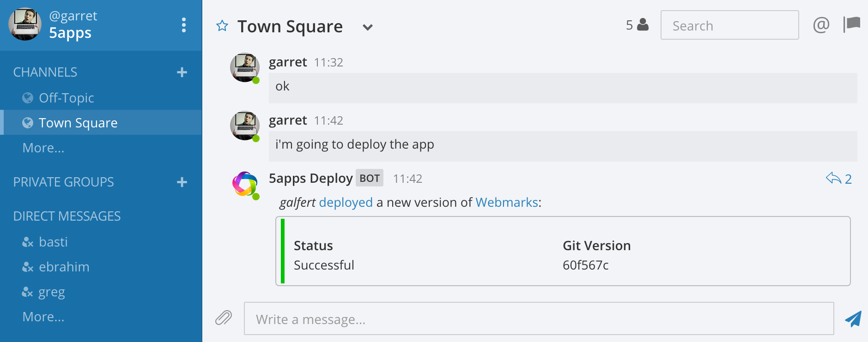Favorite the channel with the star icon

(222, 26)
